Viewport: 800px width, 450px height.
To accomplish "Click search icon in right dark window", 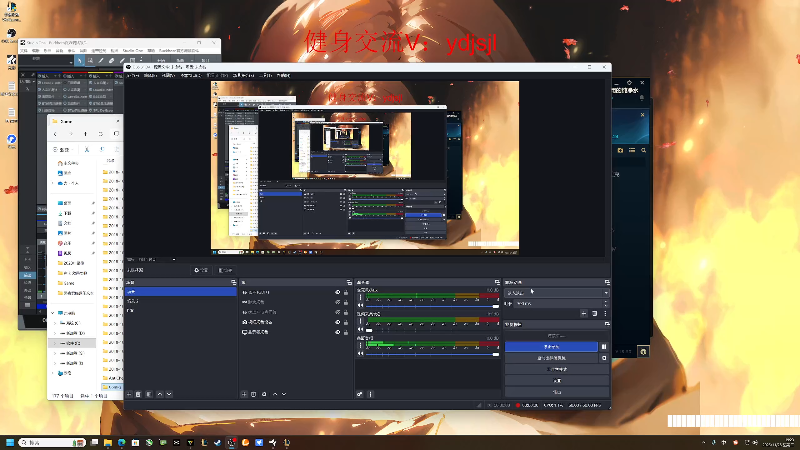I will coord(644,151).
